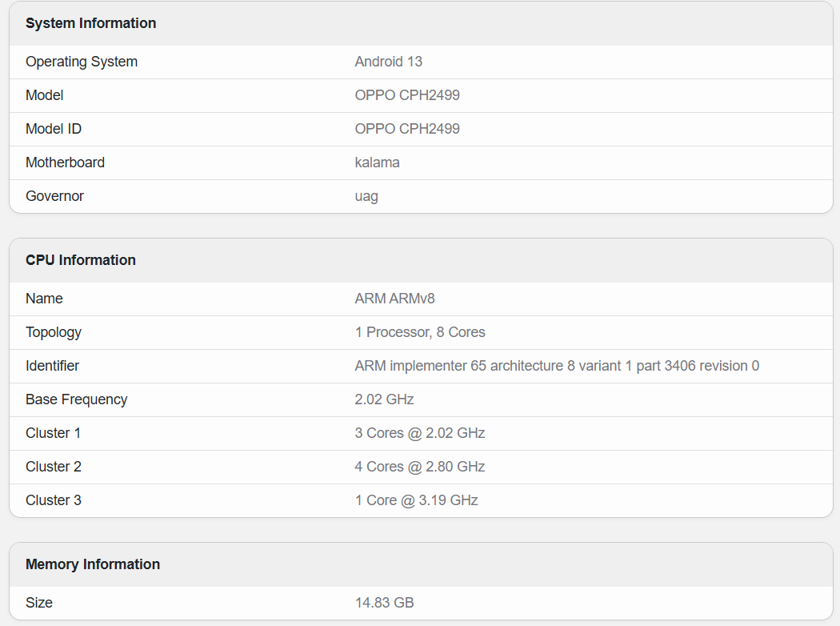Click the Model row label

tap(45, 95)
